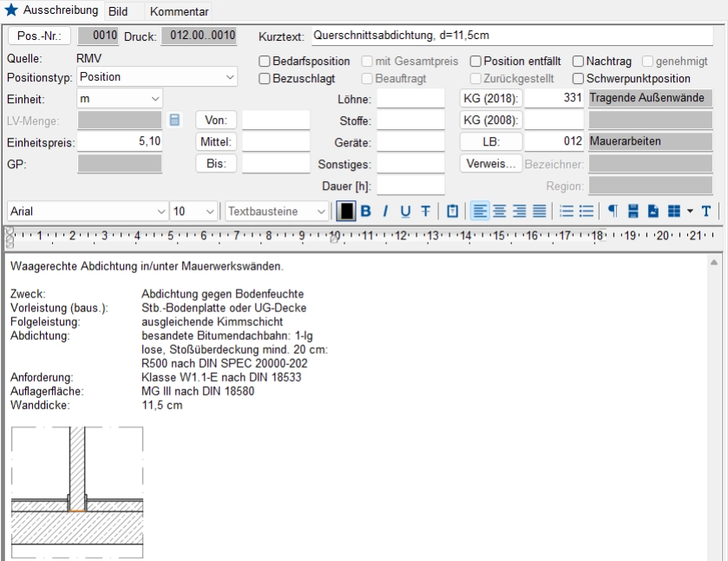Image resolution: width=728 pixels, height=561 pixels.
Task: Enable the Bedarfsposition checkbox
Action: [x=266, y=62]
